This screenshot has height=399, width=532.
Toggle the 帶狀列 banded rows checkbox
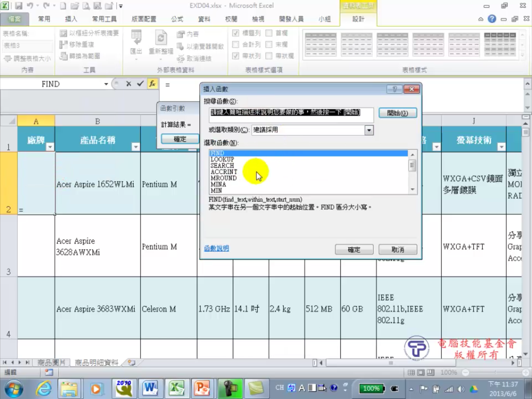pyautogui.click(x=236, y=56)
